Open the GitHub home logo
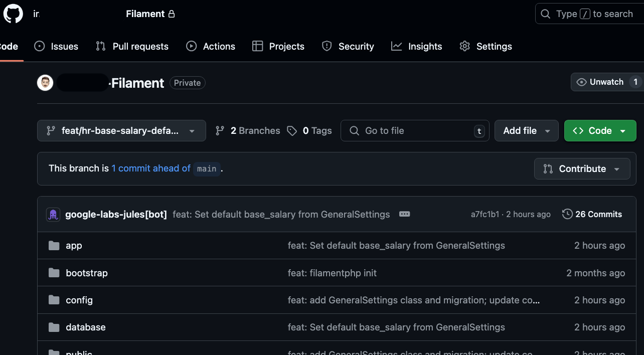The width and height of the screenshot is (644, 355). [13, 14]
